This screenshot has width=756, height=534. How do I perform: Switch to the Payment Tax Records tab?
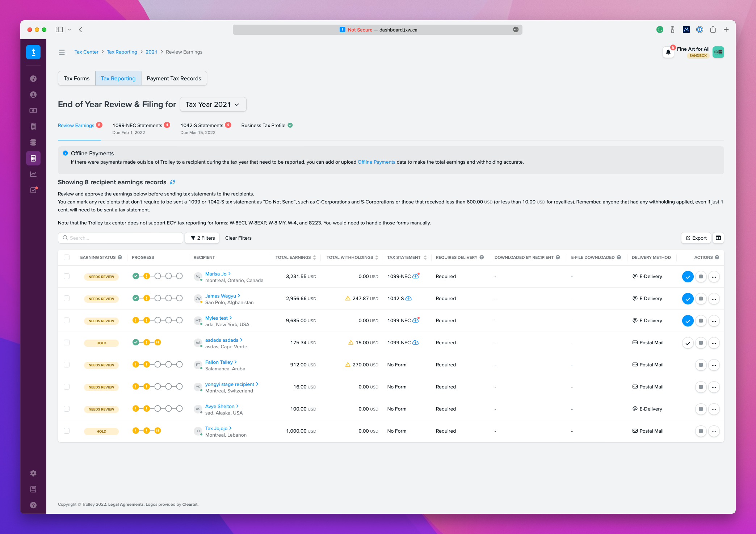pos(174,79)
